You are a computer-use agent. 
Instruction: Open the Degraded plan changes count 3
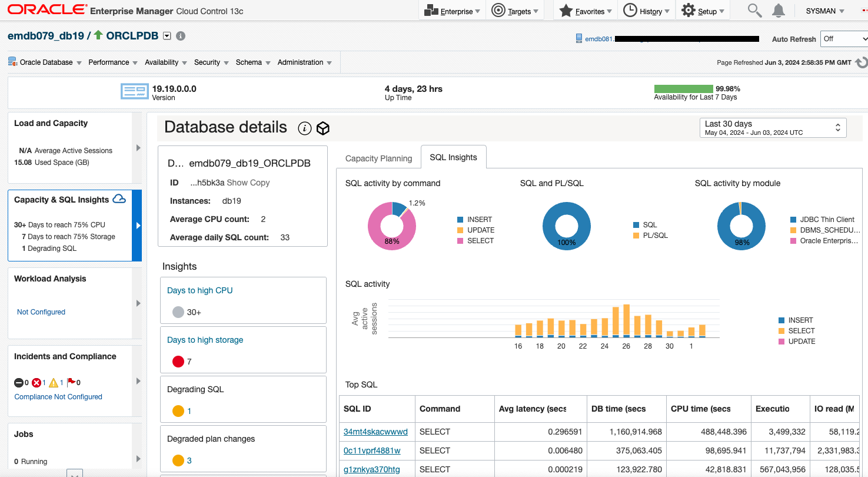(x=189, y=461)
